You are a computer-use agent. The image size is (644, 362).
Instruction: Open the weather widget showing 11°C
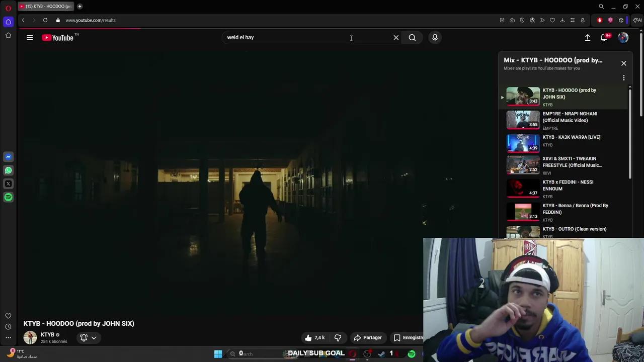(22, 354)
